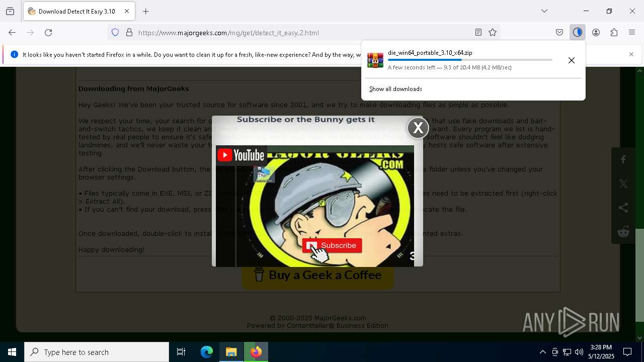
Task: Click the YouTube logo in popup
Action: (x=241, y=155)
